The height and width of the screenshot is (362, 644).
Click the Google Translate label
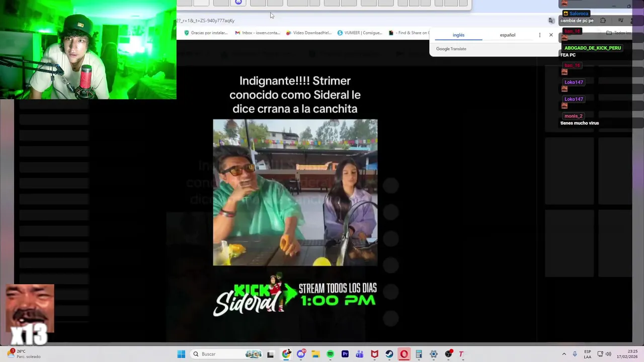[x=451, y=49]
